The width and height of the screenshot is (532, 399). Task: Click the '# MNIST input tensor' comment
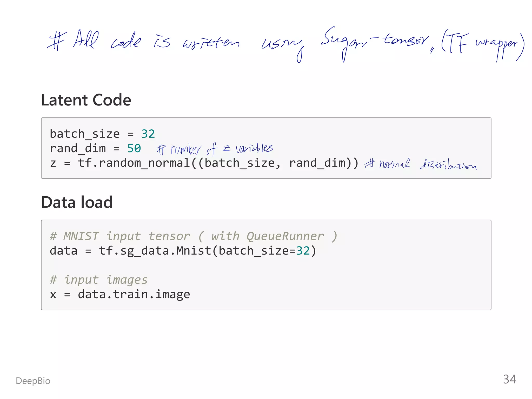point(194,236)
